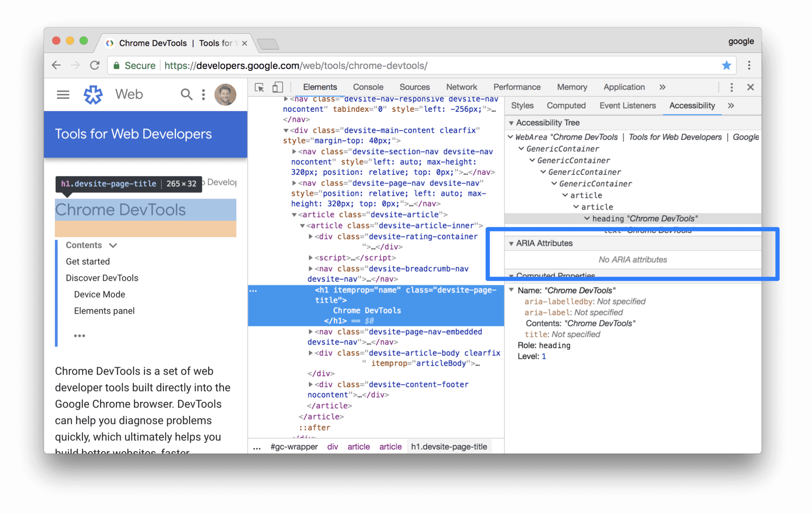Click the Application panel tab
Screen dimensions: 812x514
[624, 88]
